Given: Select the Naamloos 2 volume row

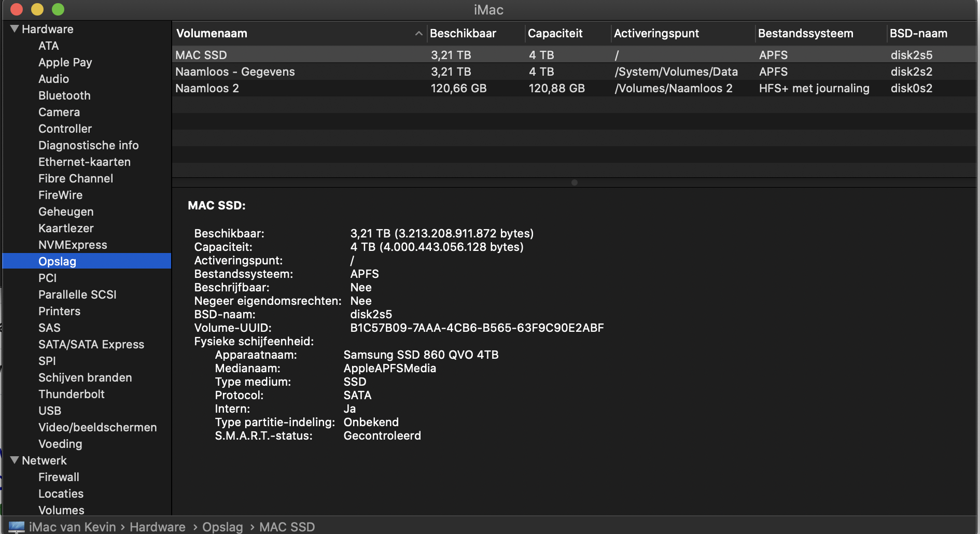Looking at the screenshot, I should [x=574, y=88].
